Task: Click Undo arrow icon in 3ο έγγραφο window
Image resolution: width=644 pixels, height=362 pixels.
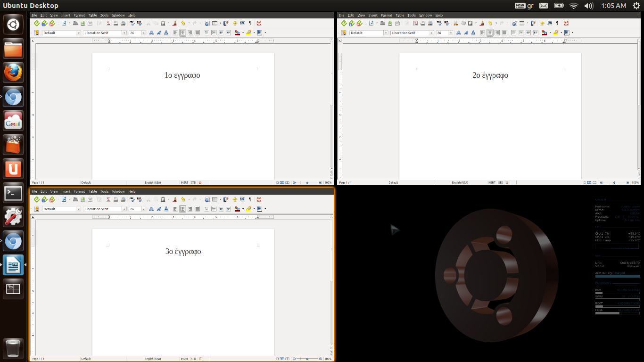Action: (183, 199)
